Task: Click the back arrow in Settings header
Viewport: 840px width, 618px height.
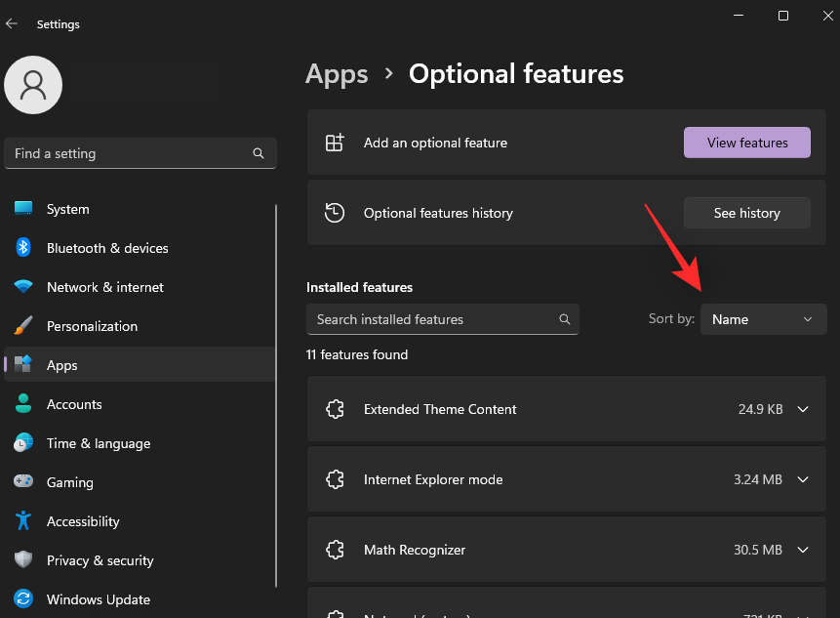Action: point(12,23)
